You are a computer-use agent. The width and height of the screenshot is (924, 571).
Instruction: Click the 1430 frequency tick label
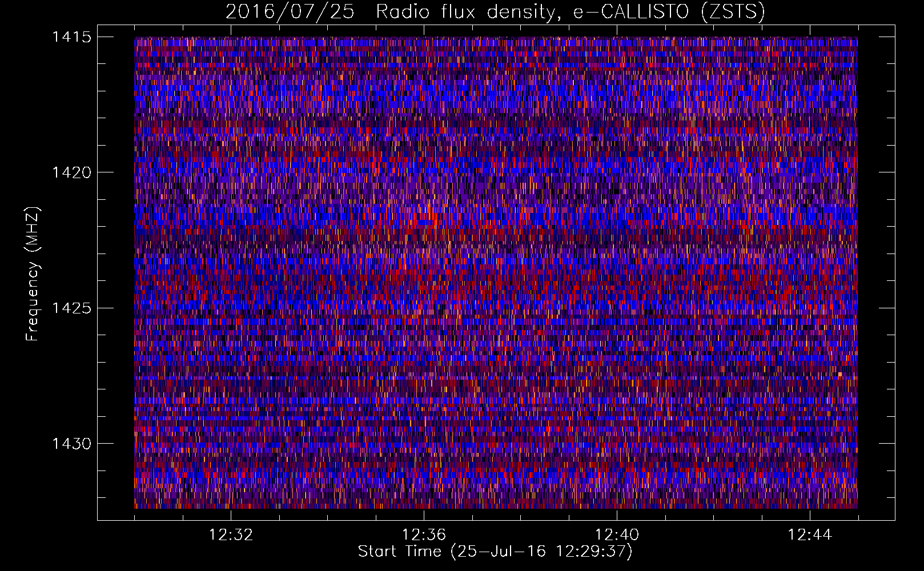point(72,444)
